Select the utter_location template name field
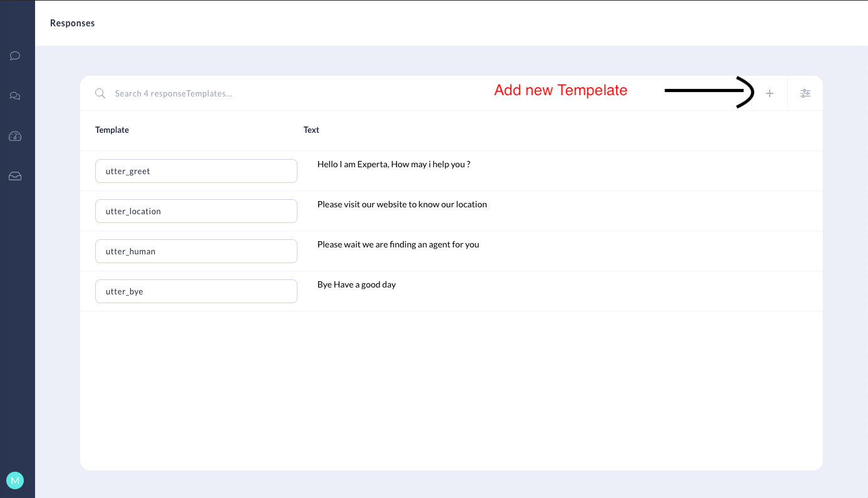This screenshot has height=498, width=868. coord(196,211)
